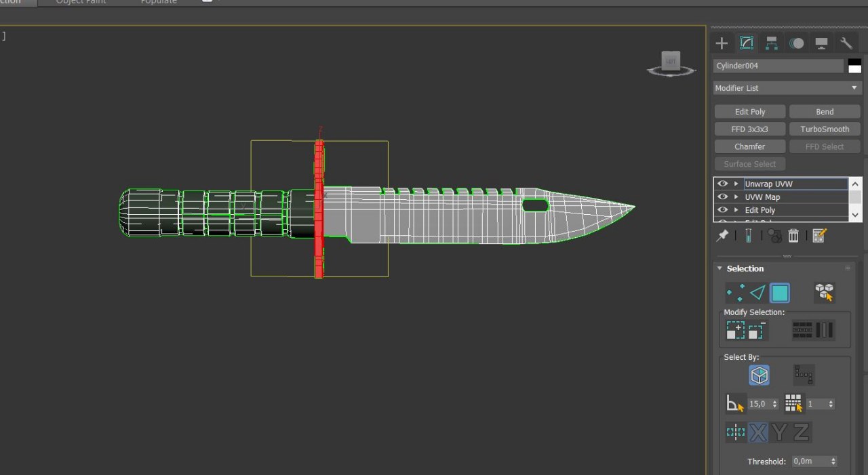Open the Motion command panel tab
Image resolution: width=868 pixels, height=475 pixels.
tap(796, 43)
